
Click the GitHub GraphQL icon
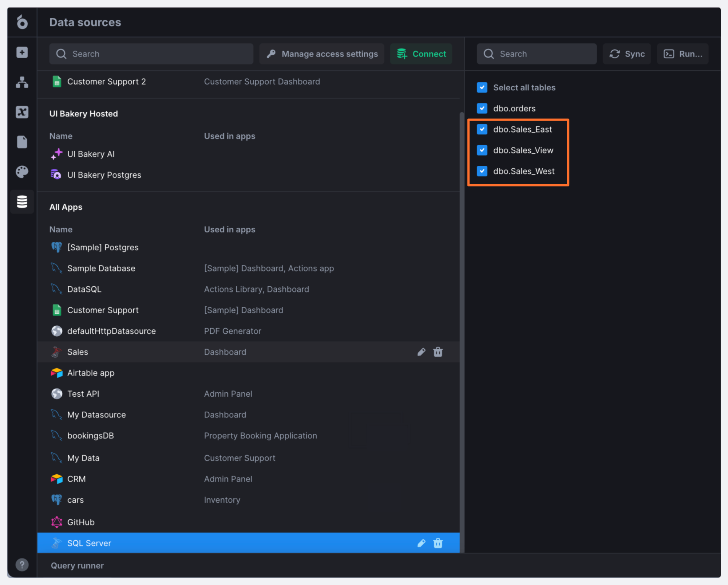57,522
